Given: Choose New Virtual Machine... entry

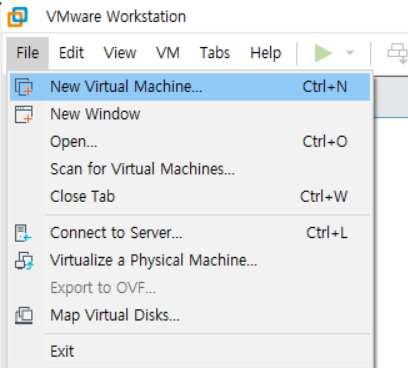Looking at the screenshot, I should point(190,87).
